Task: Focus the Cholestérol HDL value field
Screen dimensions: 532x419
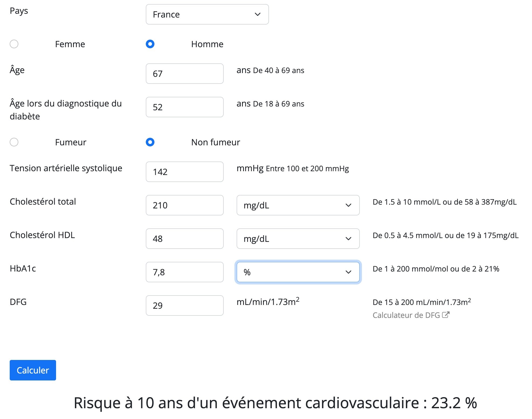Action: pyautogui.click(x=185, y=239)
